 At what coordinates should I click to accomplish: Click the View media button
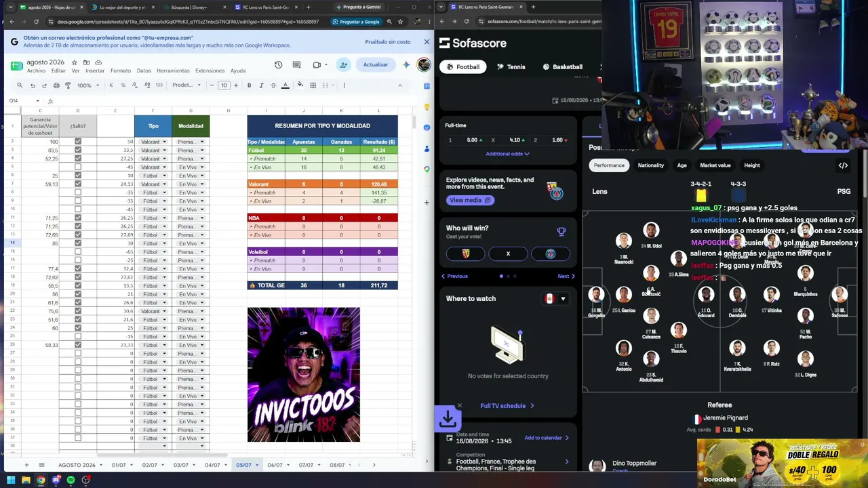click(470, 200)
